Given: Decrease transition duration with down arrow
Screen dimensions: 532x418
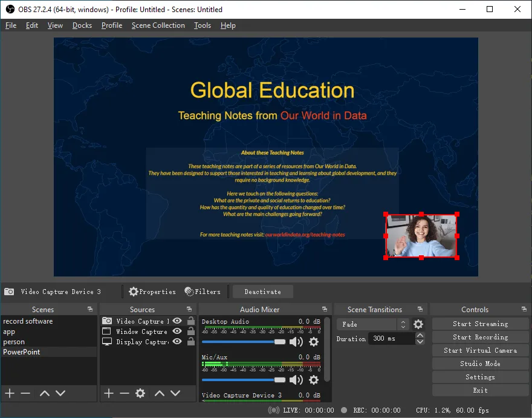Looking at the screenshot, I should point(420,342).
